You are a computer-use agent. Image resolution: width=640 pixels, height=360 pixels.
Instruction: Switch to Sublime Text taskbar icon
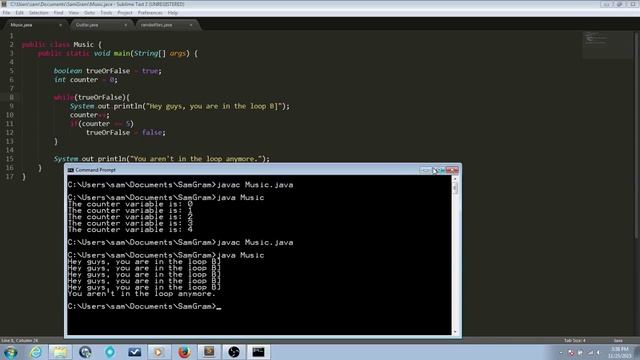(209, 352)
